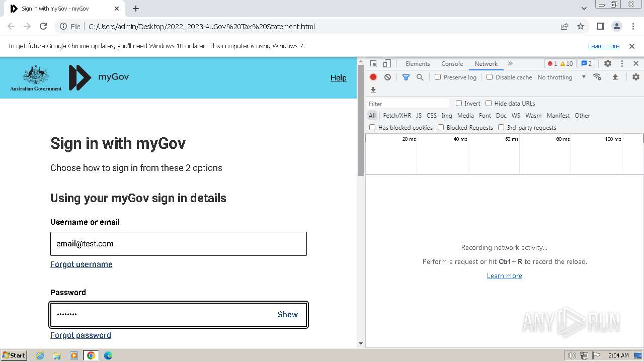Reload the page in Chrome
This screenshot has height=362, width=644.
click(43, 26)
